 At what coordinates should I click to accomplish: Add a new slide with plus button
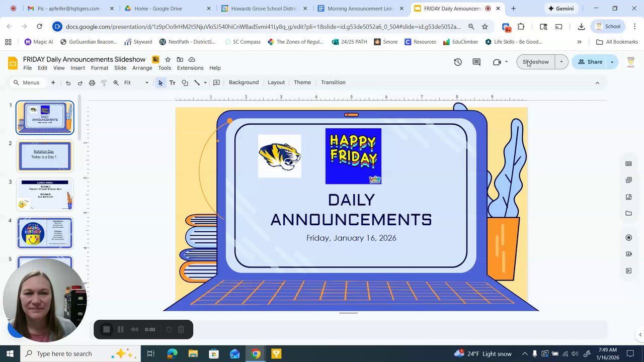click(x=53, y=82)
